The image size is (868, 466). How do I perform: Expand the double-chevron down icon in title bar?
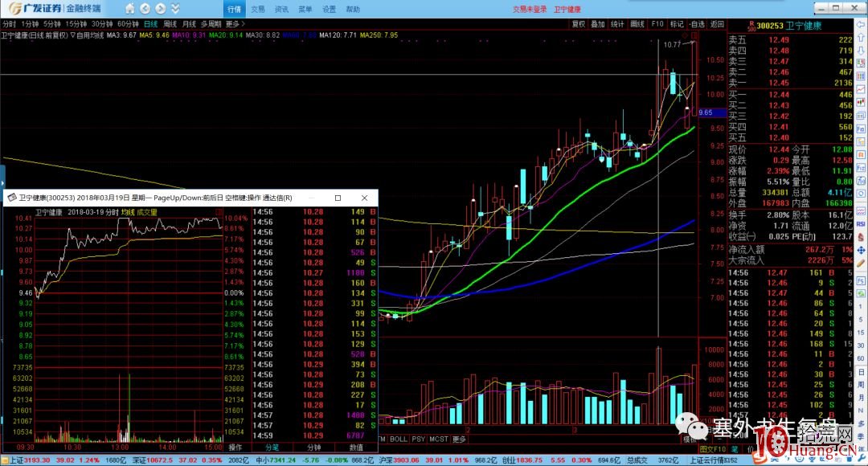pyautogui.click(x=175, y=8)
